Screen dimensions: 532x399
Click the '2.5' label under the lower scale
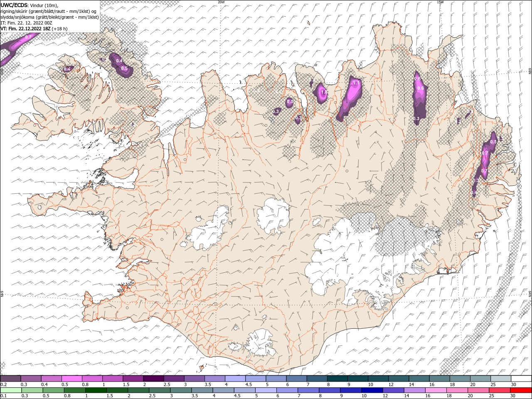click(152, 396)
